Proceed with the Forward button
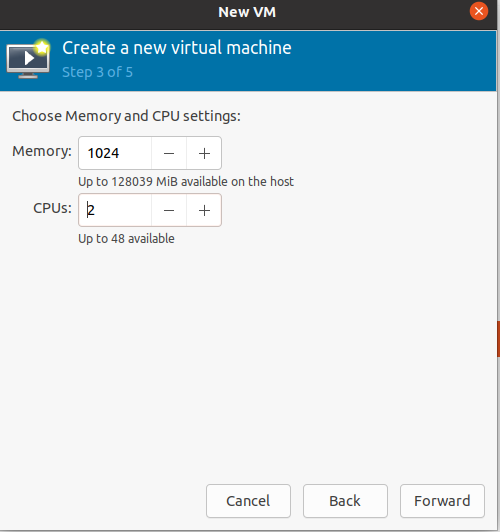The image size is (500, 532). tap(442, 501)
